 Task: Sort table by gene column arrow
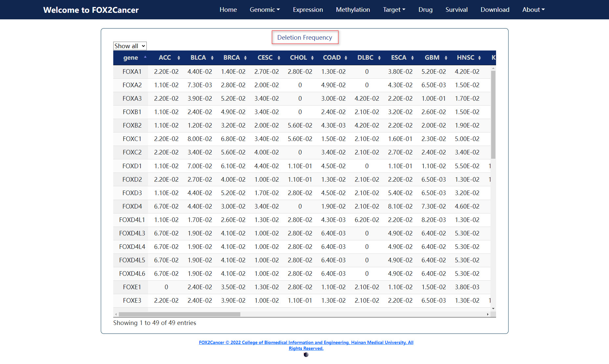click(x=145, y=57)
